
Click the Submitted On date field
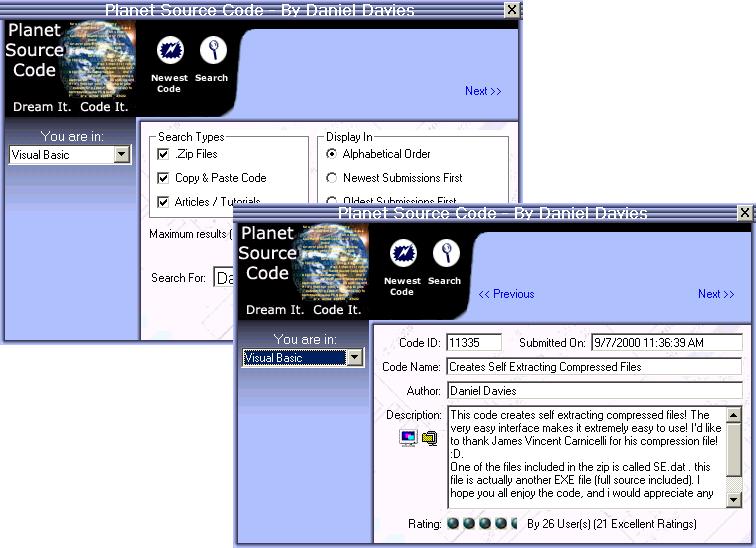tap(667, 343)
